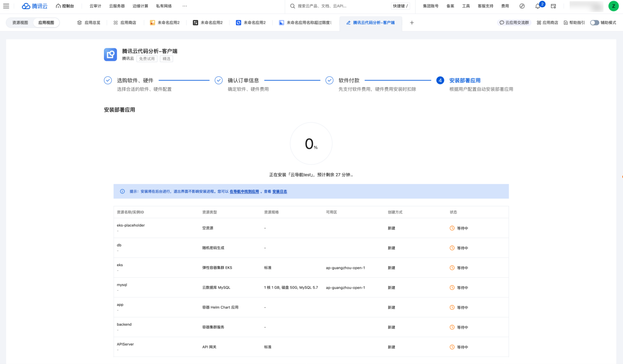623x364 pixels.
Task: Open 云服务器 shortcut in top bar
Action: coord(117,6)
